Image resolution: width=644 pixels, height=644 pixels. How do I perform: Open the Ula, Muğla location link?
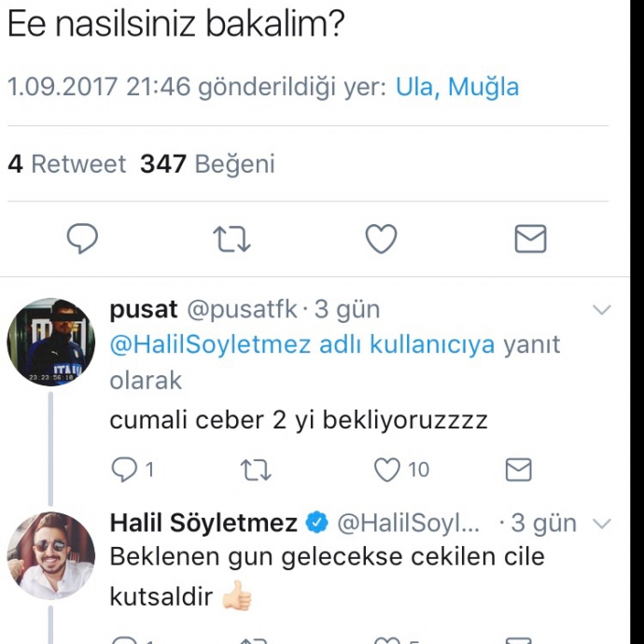pos(457,88)
